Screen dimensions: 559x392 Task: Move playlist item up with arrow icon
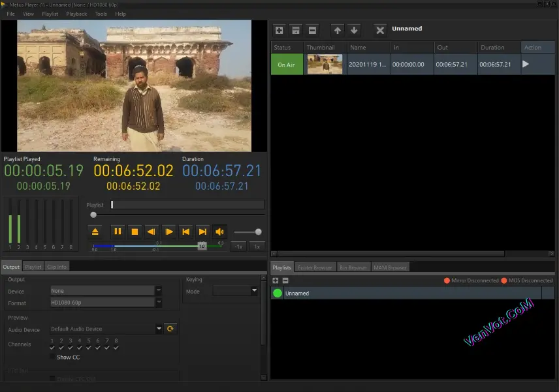[x=337, y=30]
